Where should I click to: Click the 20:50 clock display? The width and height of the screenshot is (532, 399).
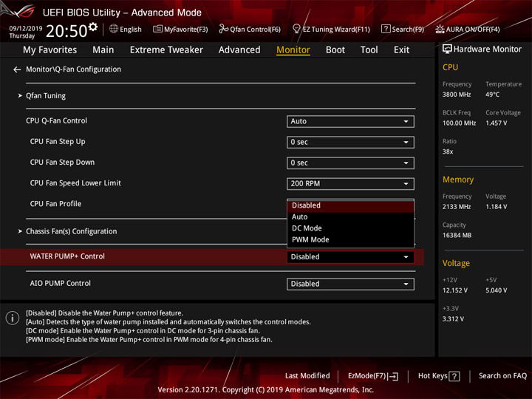(x=66, y=31)
